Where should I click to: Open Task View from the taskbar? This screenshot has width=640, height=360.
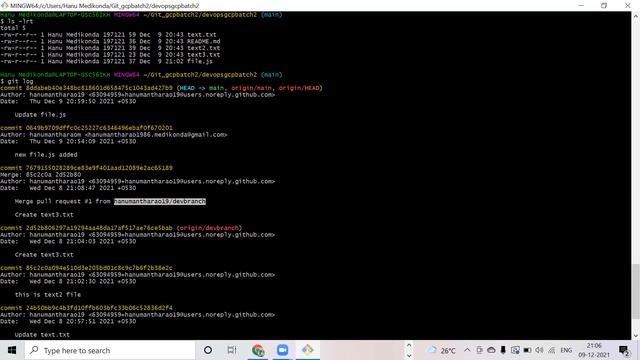pos(232,350)
